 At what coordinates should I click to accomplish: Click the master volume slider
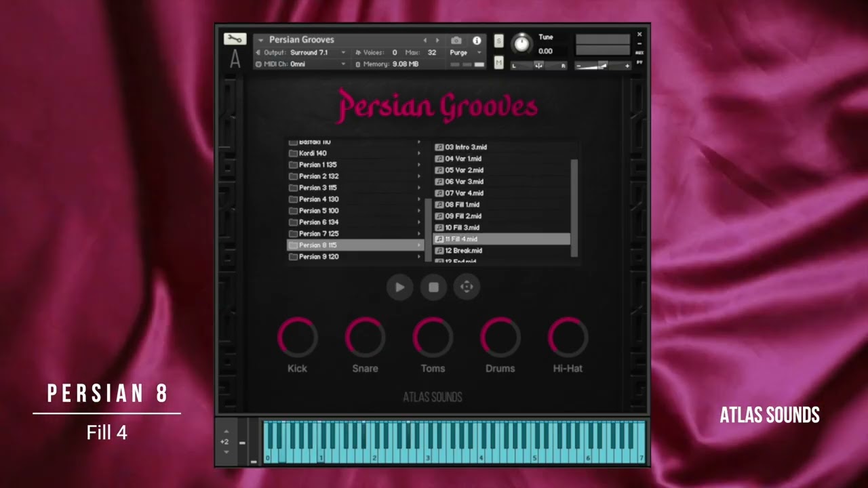pyautogui.click(x=603, y=66)
